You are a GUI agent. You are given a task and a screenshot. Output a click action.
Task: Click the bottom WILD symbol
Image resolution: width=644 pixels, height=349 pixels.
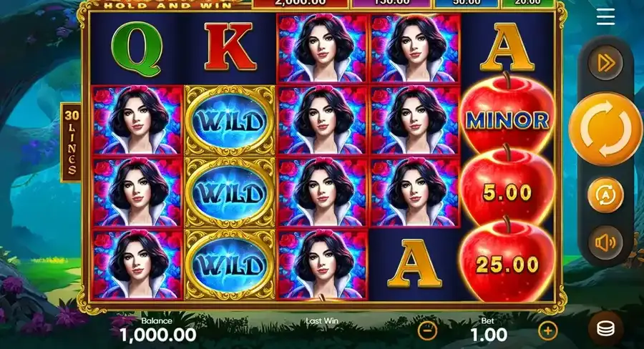(x=230, y=265)
